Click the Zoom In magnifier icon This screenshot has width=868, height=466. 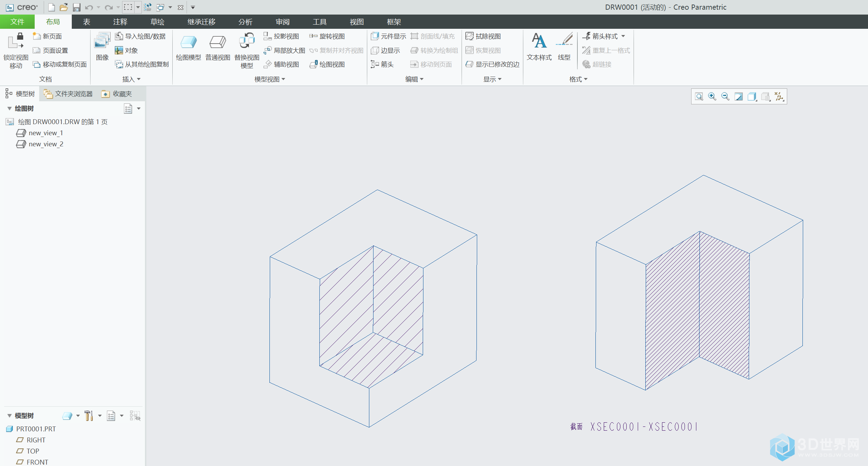[x=712, y=96]
